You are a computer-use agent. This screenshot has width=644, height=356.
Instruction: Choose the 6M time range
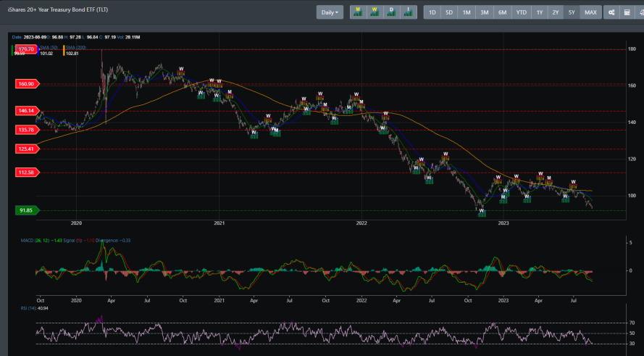(x=502, y=12)
